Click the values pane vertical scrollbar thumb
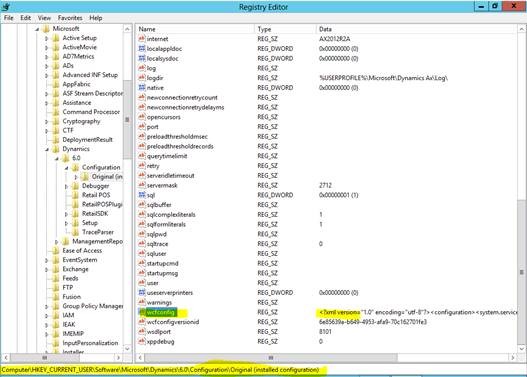 point(521,272)
